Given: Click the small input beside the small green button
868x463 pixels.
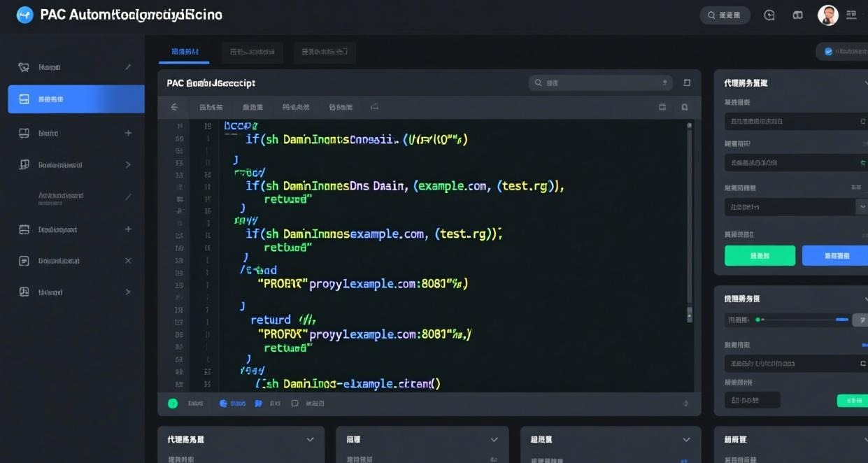Looking at the screenshot, I should (x=753, y=400).
